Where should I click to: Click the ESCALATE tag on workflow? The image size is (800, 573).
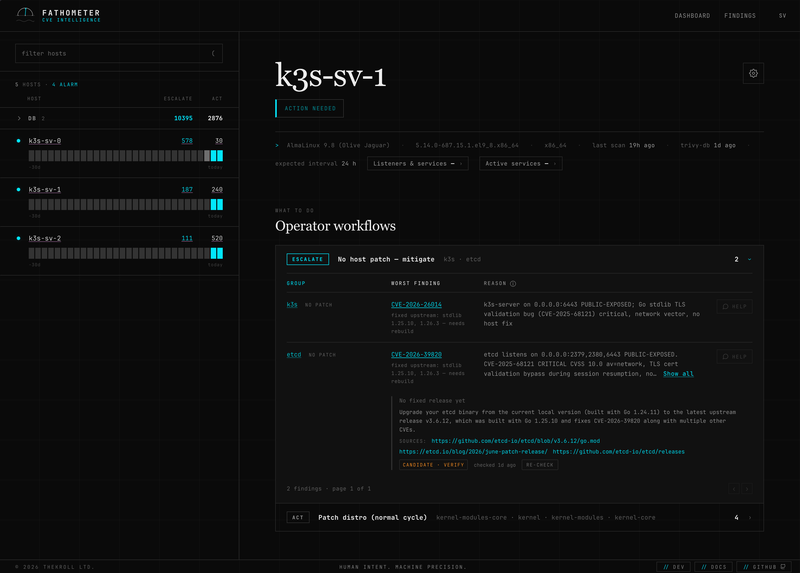point(308,259)
